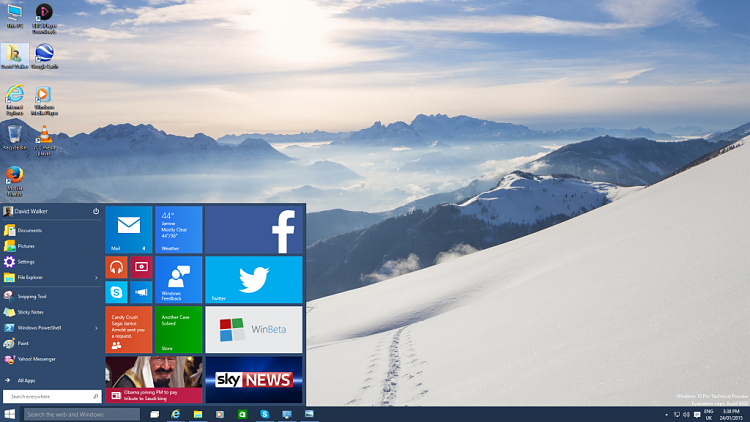
Task: Open the Sky News tile
Action: [x=254, y=379]
